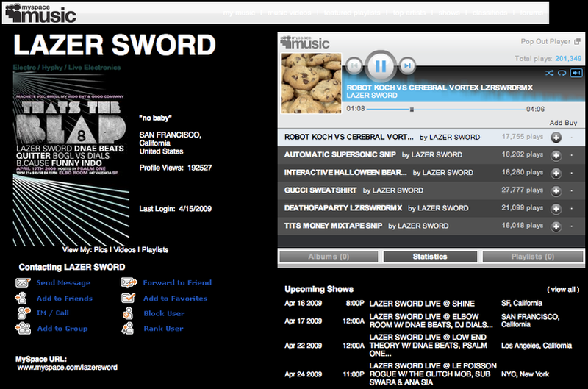Toggle repeat mode in the player
588x389 pixels.
[x=562, y=73]
